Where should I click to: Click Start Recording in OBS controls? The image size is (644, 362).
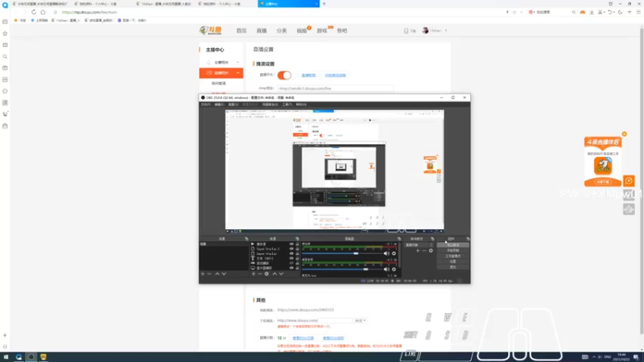tap(453, 250)
